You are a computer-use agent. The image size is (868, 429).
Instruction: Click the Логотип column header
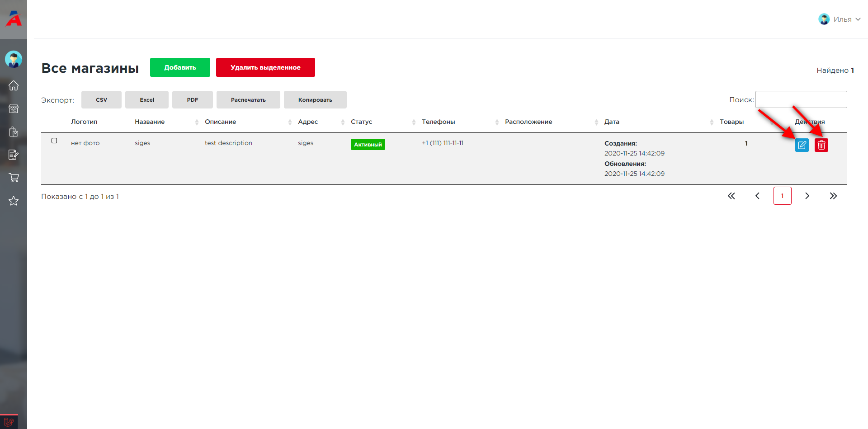84,122
